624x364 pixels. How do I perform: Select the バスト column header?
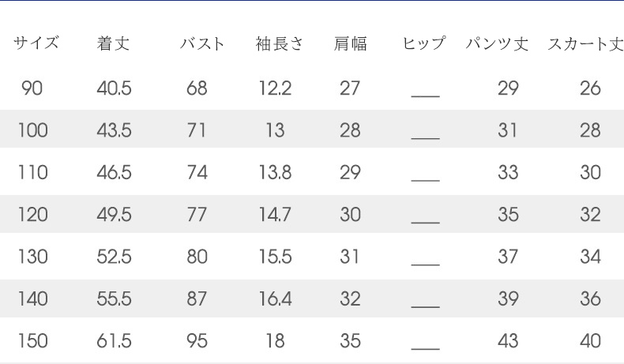pos(202,44)
